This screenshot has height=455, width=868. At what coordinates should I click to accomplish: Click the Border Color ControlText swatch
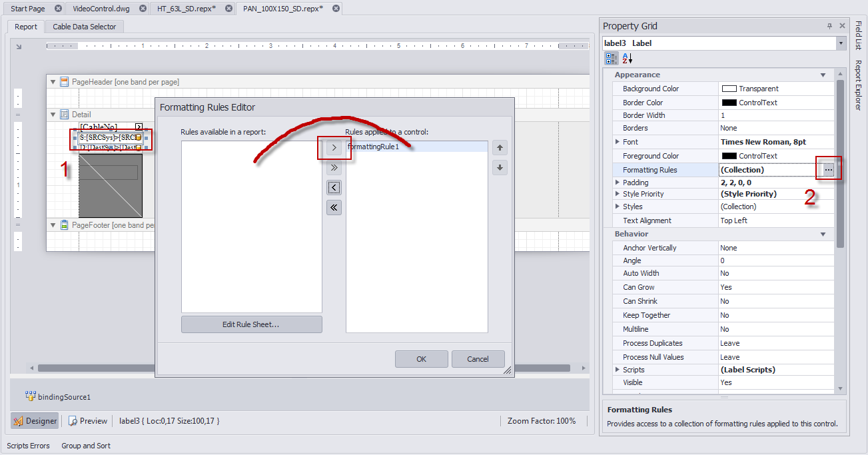(729, 103)
